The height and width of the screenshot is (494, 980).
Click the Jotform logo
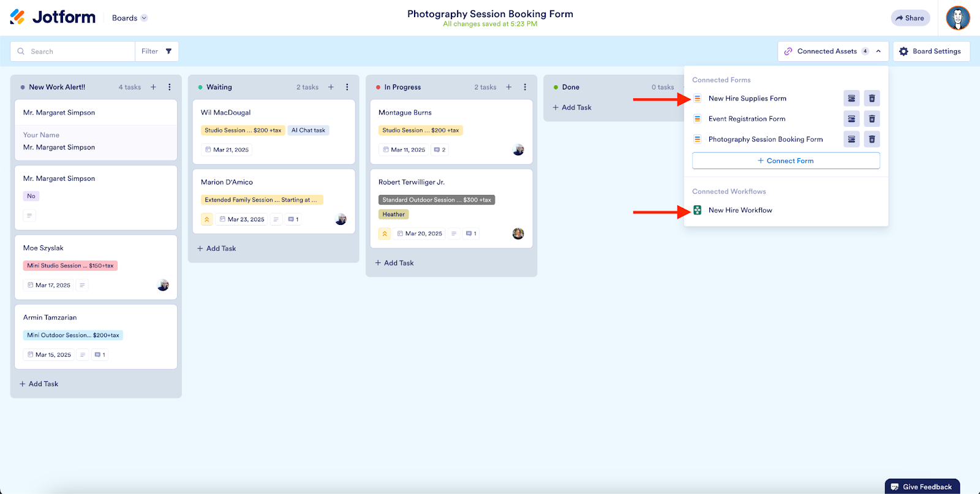pos(53,18)
